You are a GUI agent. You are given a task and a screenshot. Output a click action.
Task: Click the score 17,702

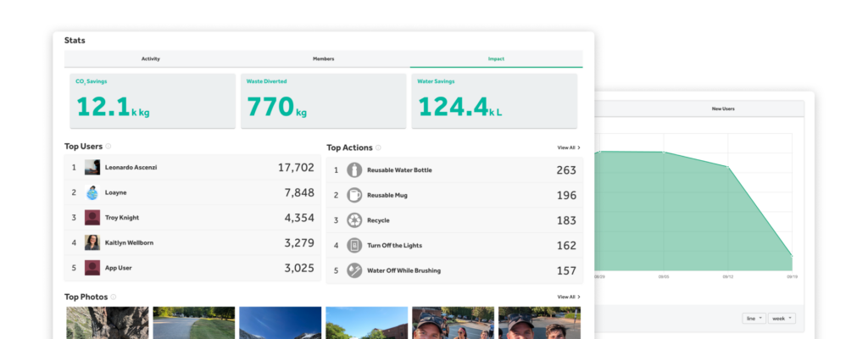pos(296,167)
